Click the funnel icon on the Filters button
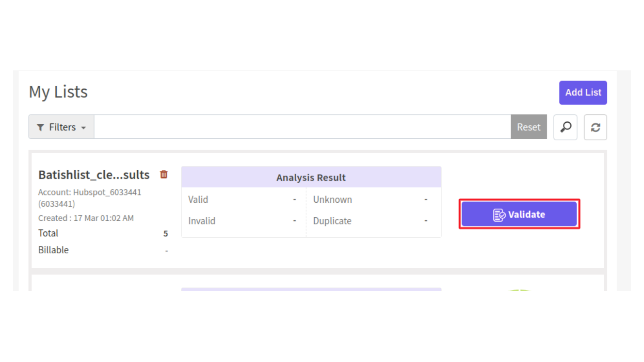Screen dimensions: 644x362 click(40, 127)
